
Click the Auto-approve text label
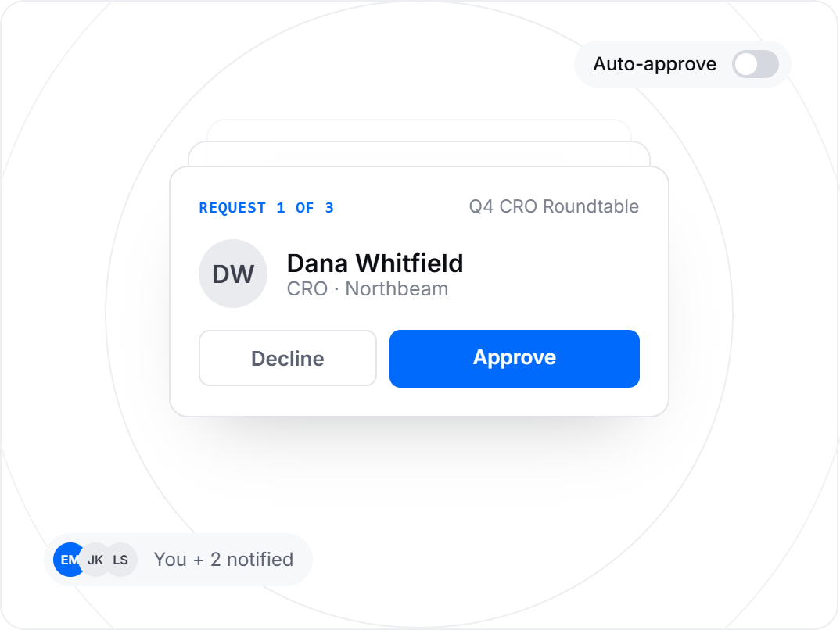click(x=654, y=64)
